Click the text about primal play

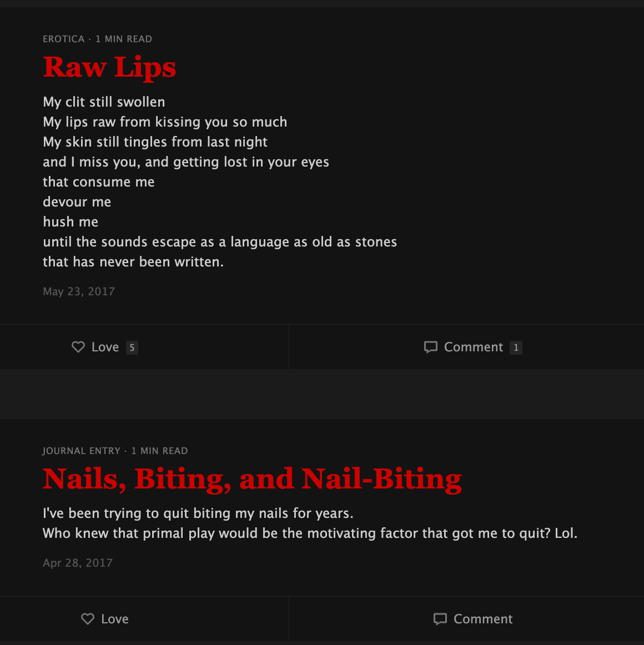(x=310, y=533)
